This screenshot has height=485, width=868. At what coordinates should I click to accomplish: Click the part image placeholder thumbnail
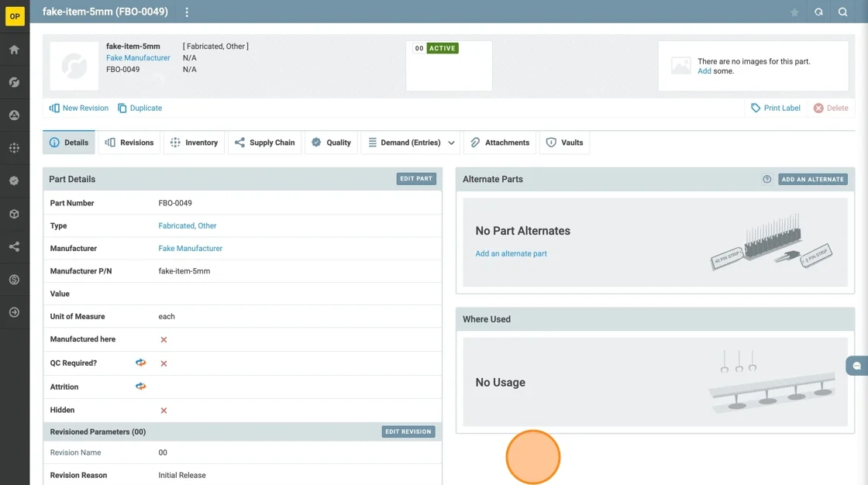click(x=75, y=67)
